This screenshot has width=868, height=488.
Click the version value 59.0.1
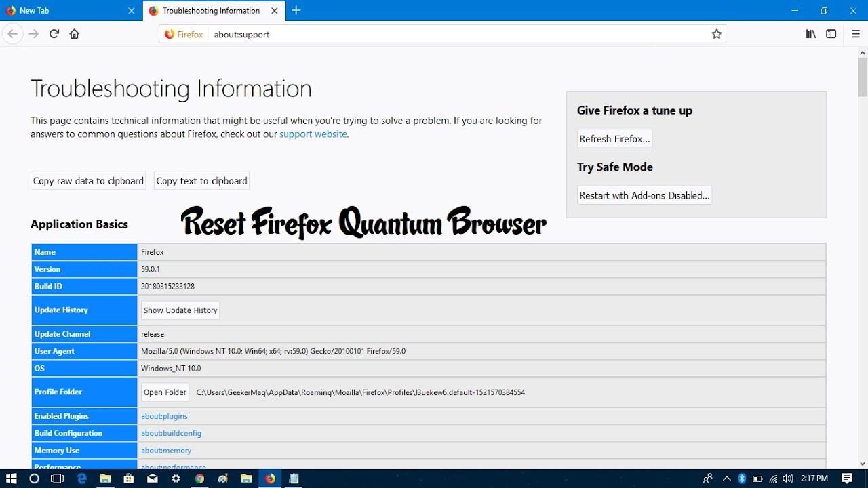point(151,269)
